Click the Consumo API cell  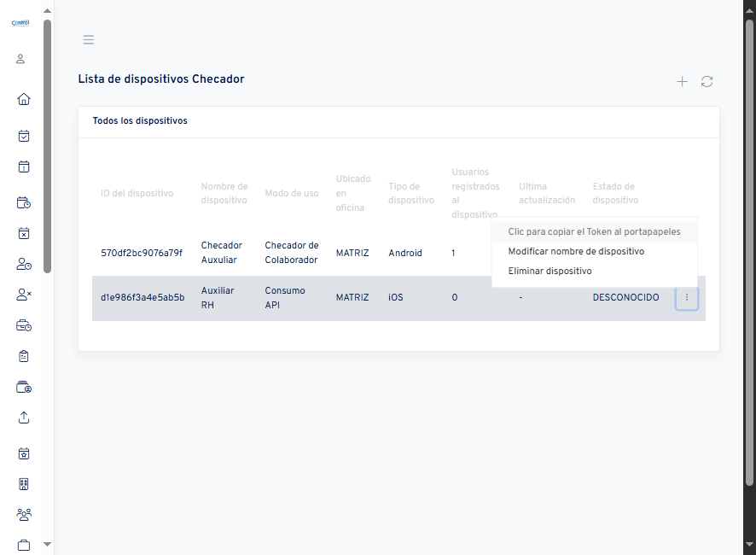click(x=285, y=297)
